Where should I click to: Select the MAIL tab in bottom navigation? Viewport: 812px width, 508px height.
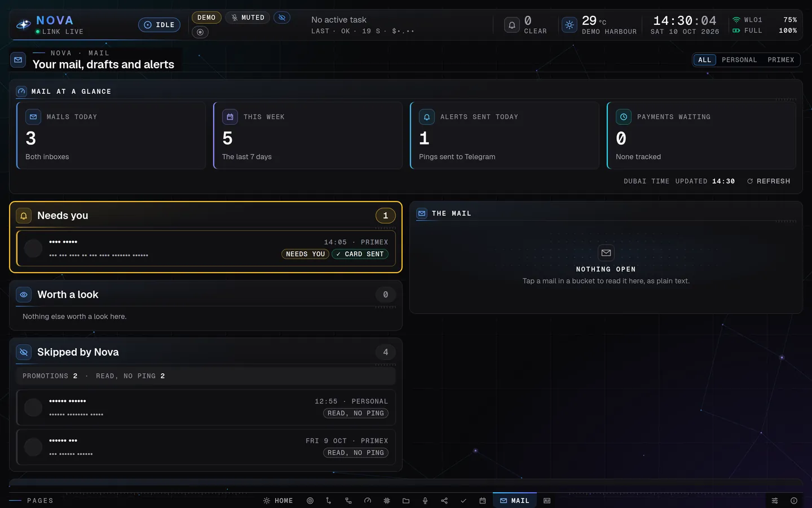[514, 501]
